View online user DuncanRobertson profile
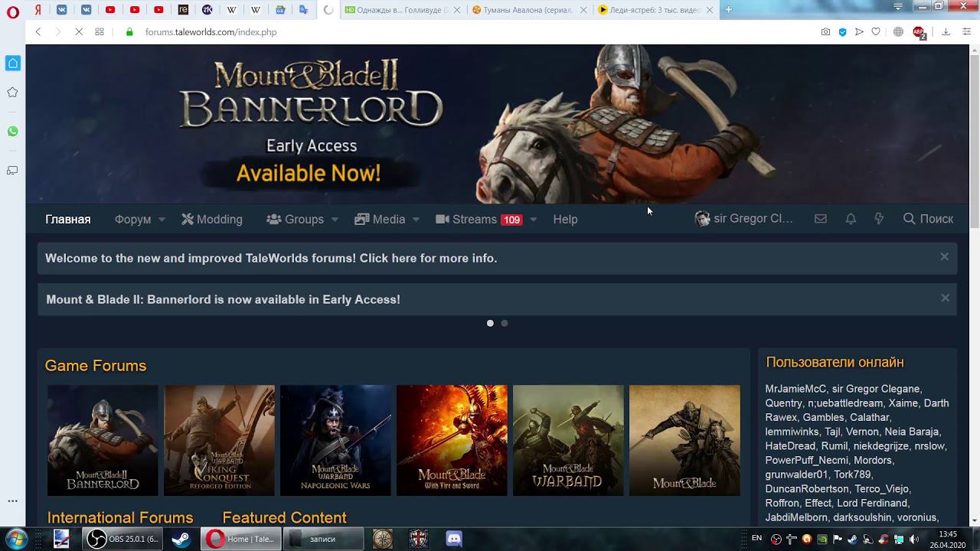Screen dimensions: 980x551 pos(807,489)
